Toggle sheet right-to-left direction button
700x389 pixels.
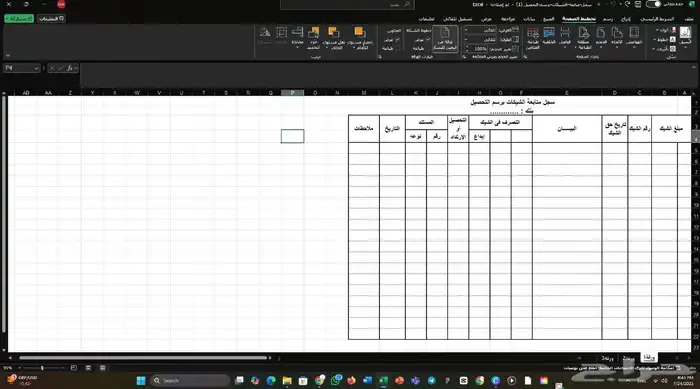445,38
